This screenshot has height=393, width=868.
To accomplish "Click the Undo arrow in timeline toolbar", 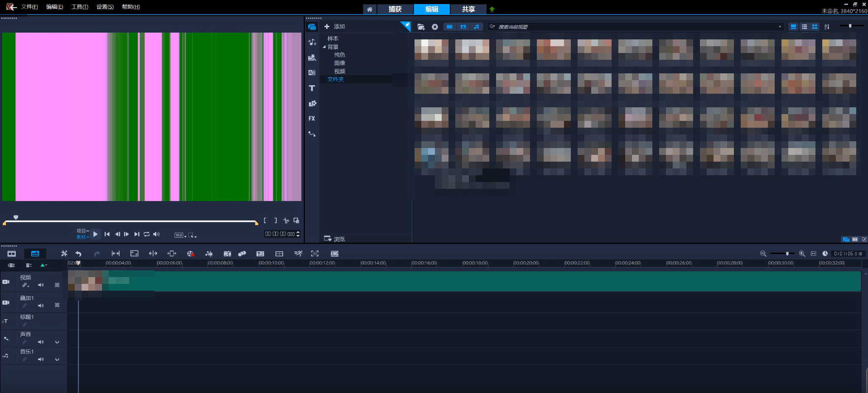I will (x=78, y=254).
